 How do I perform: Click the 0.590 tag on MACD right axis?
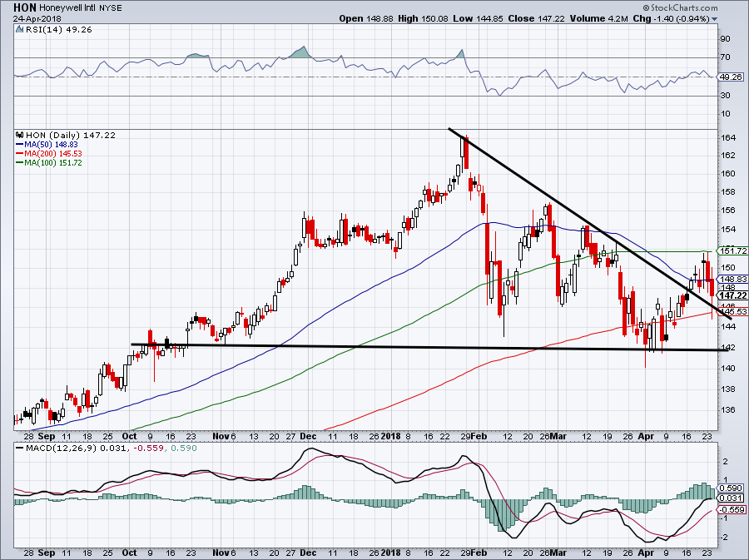tap(732, 488)
